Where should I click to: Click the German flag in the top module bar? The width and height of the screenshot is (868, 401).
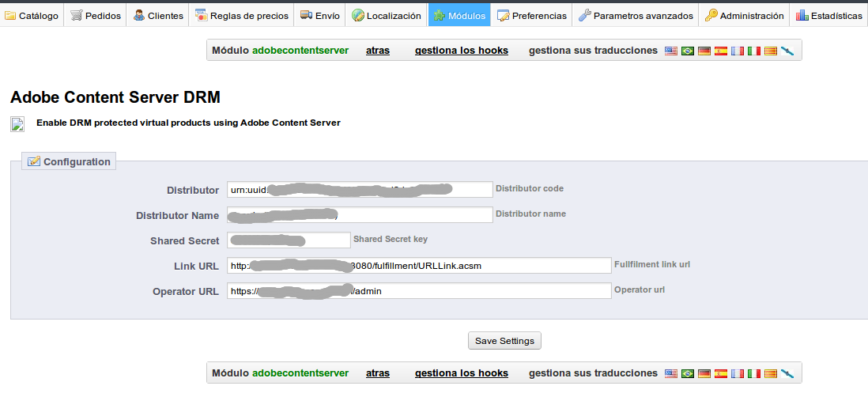[704, 51]
